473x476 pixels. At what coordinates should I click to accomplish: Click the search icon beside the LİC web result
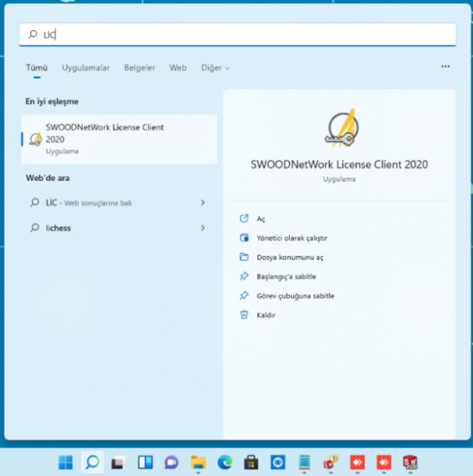pos(35,202)
